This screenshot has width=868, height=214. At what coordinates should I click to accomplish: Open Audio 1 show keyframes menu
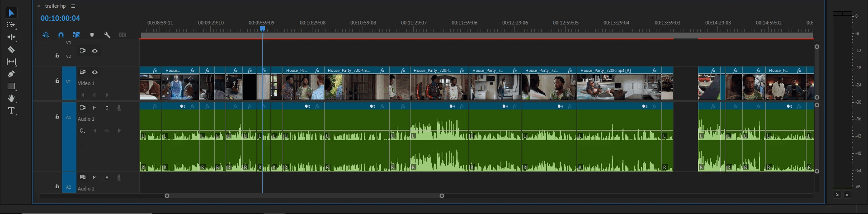pos(82,131)
